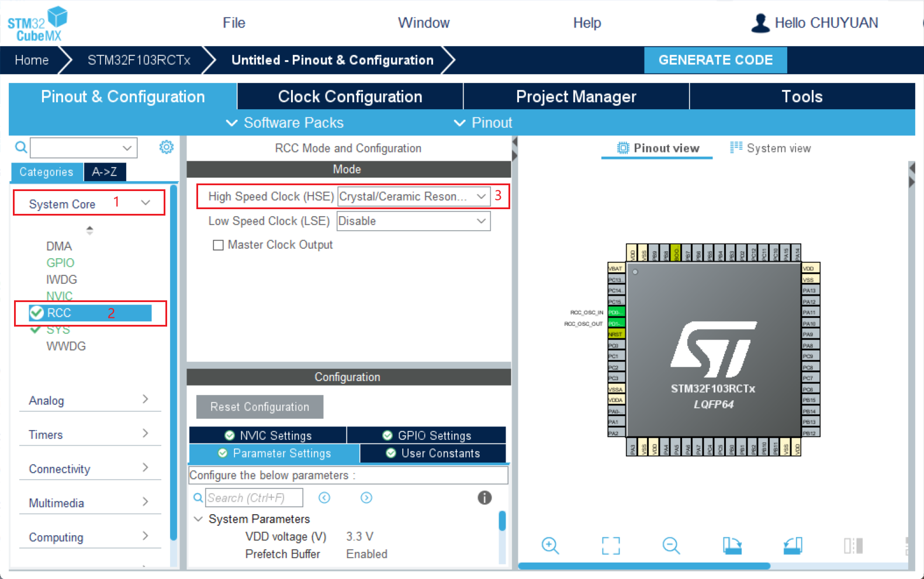Go to next parameter search result
Screen dimensions: 924x579
366,498
